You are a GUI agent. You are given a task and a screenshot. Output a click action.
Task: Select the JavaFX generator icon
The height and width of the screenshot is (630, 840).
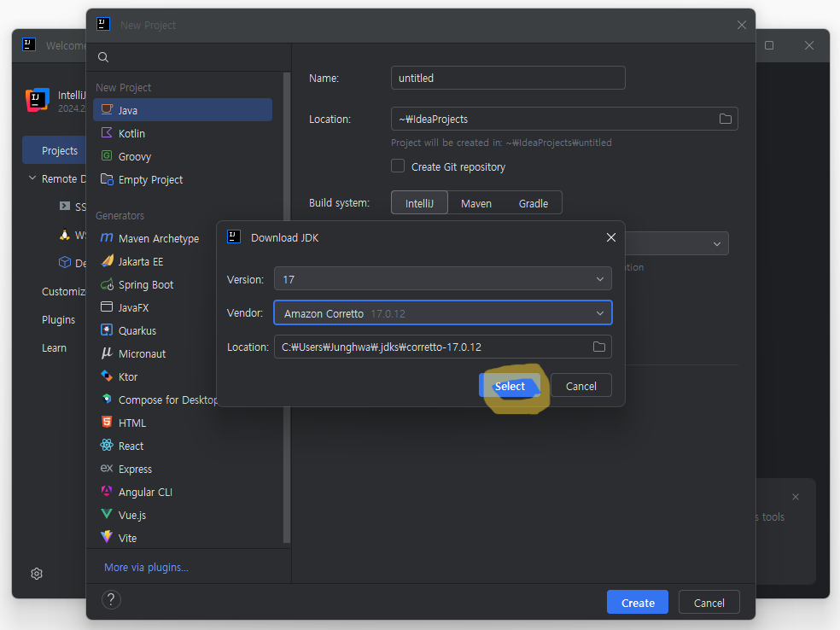107,307
